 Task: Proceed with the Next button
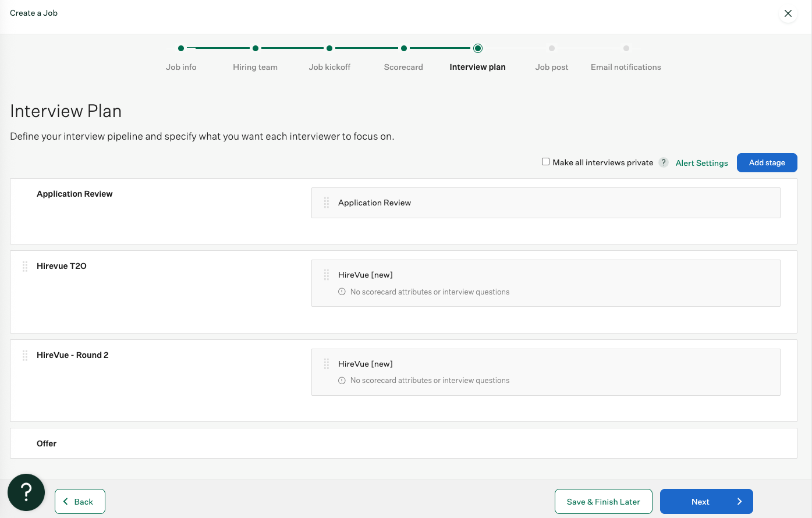(x=706, y=502)
